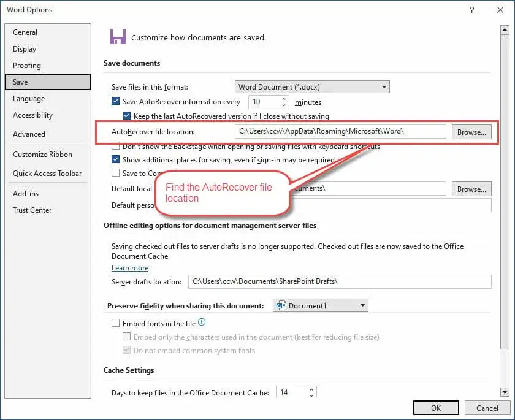Click the info icon beside Embed fonts
515x420 pixels.
(x=202, y=322)
